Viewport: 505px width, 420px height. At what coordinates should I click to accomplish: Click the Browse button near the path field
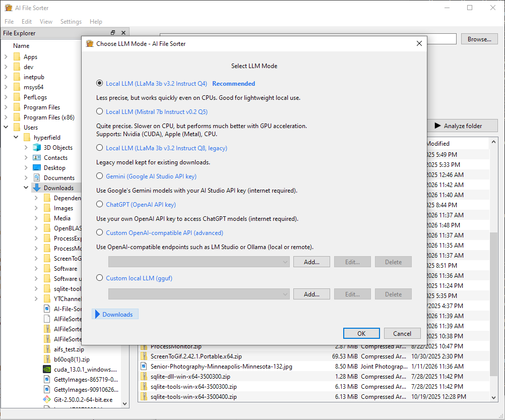coord(479,39)
